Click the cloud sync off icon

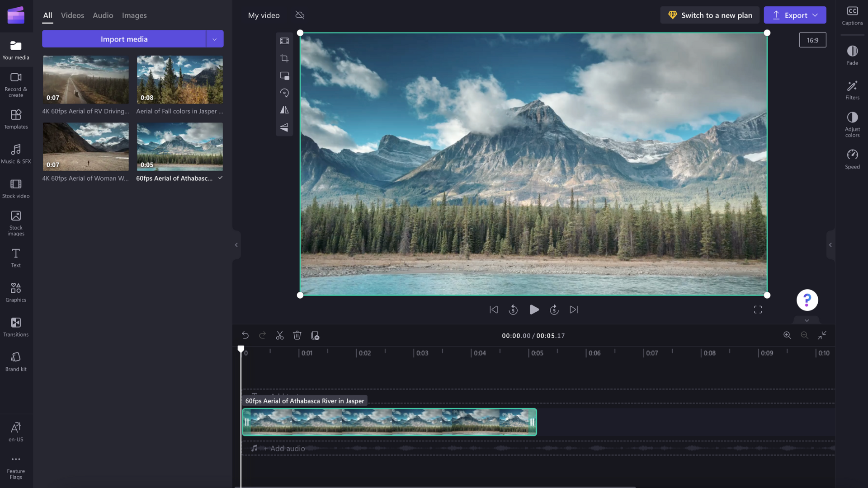click(x=300, y=15)
